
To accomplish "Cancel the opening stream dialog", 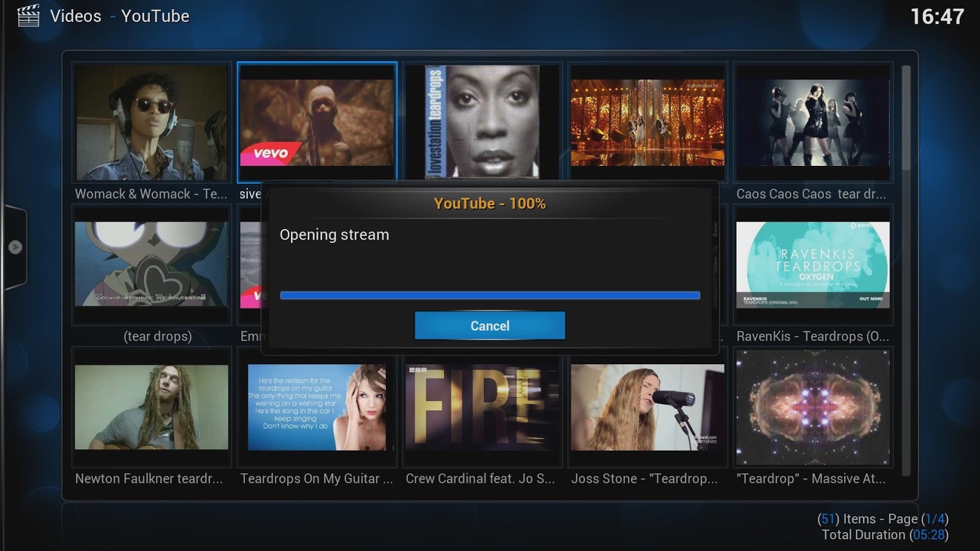I will tap(489, 326).
